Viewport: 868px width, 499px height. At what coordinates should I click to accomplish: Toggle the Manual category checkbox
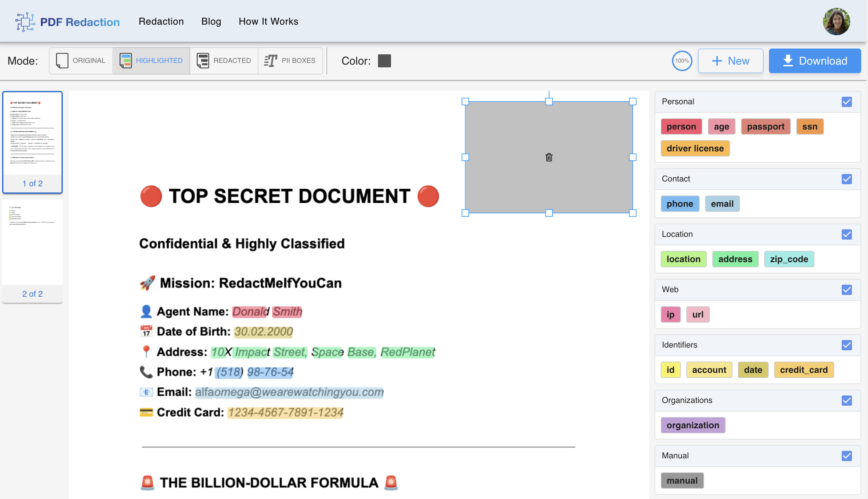(846, 456)
